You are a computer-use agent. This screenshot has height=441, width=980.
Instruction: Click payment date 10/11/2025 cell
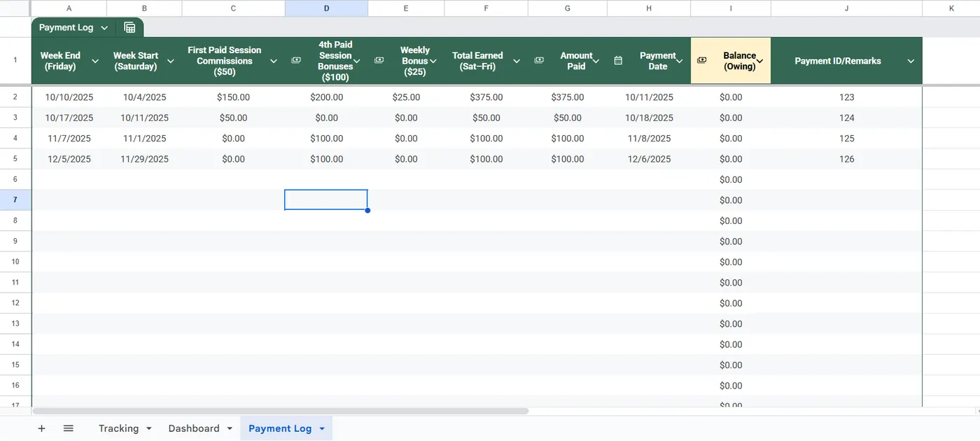pos(649,97)
